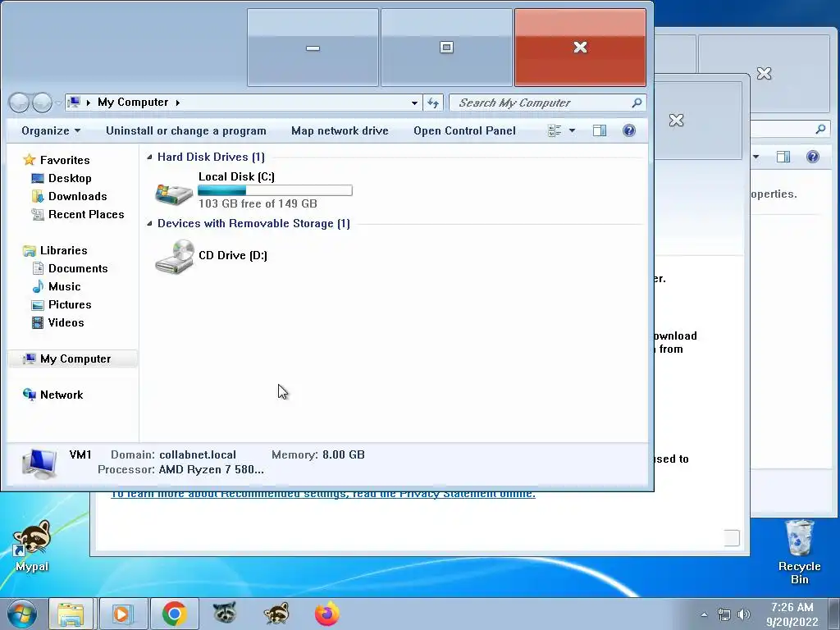Click Privacy Statement online link
This screenshot has height=630, width=840.
322,494
